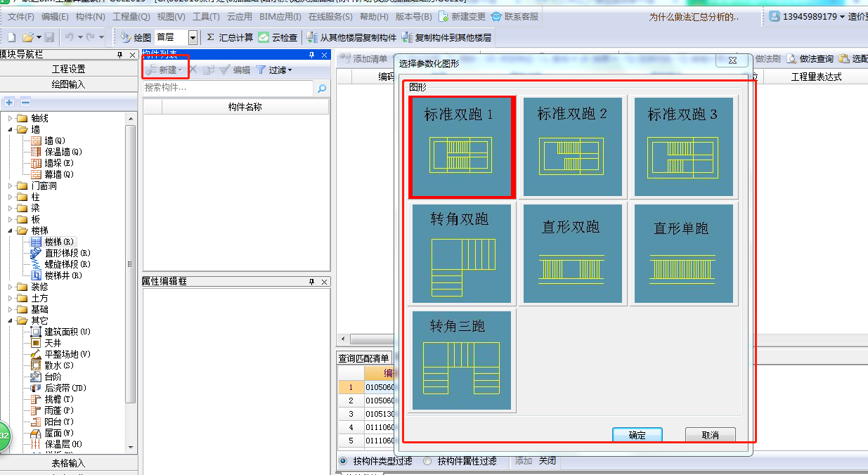Click the 绘图输入 navigation button
Viewport: 868px width, 475px height.
point(68,84)
